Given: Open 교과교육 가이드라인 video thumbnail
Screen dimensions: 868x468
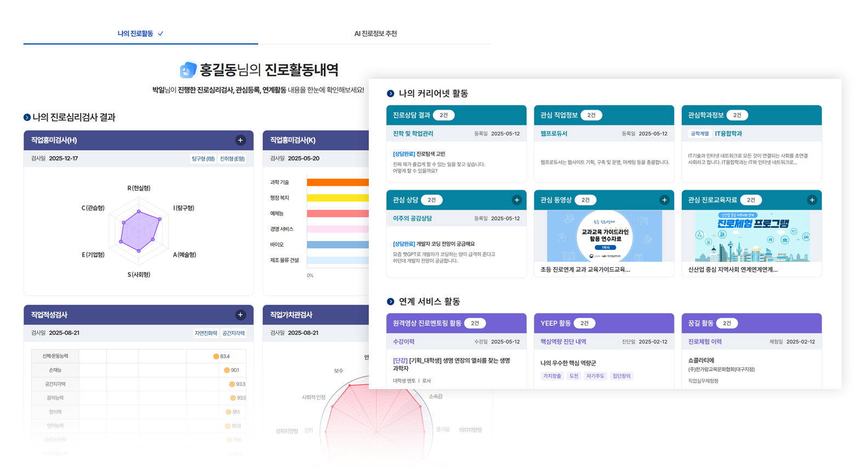Looking at the screenshot, I should [x=604, y=236].
